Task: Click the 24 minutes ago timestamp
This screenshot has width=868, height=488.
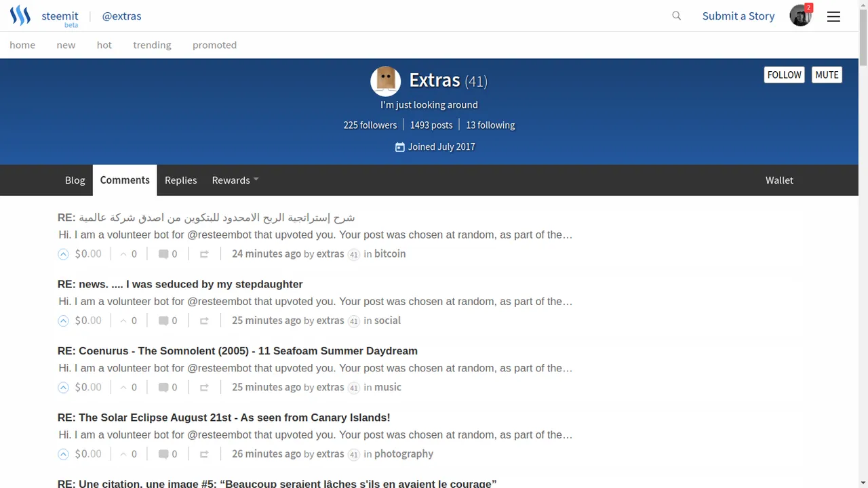Action: (x=267, y=253)
